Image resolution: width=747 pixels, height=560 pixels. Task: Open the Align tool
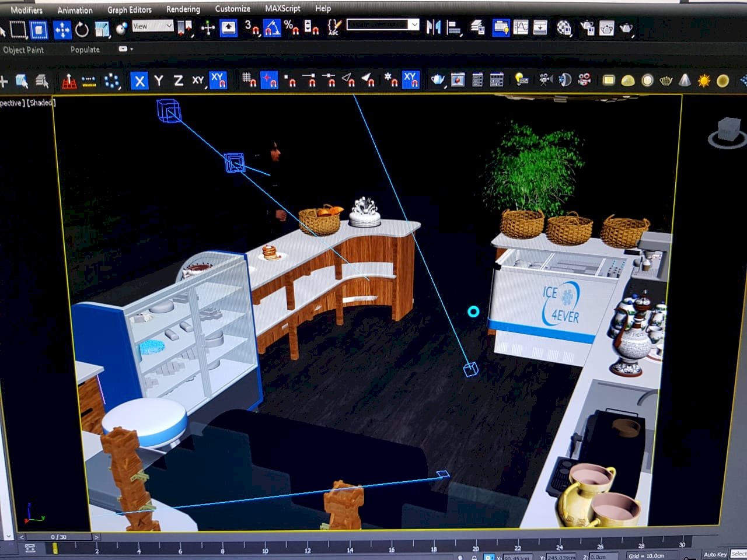[x=453, y=28]
